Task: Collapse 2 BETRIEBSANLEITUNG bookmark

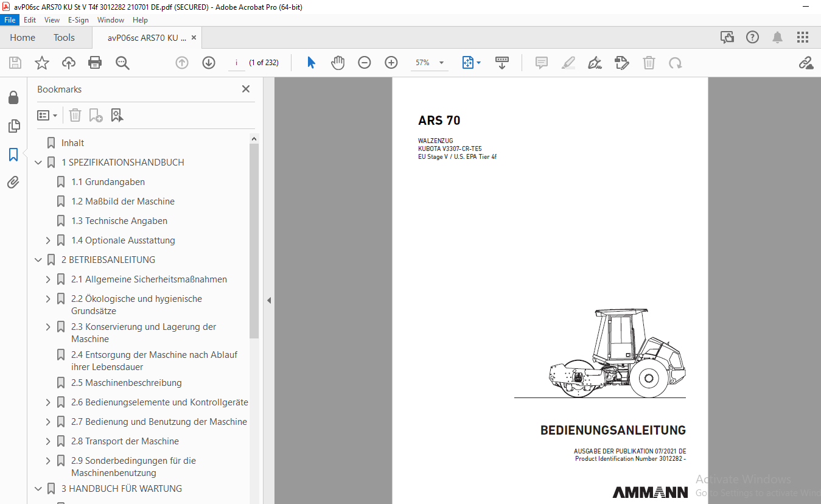Action: pos(38,260)
